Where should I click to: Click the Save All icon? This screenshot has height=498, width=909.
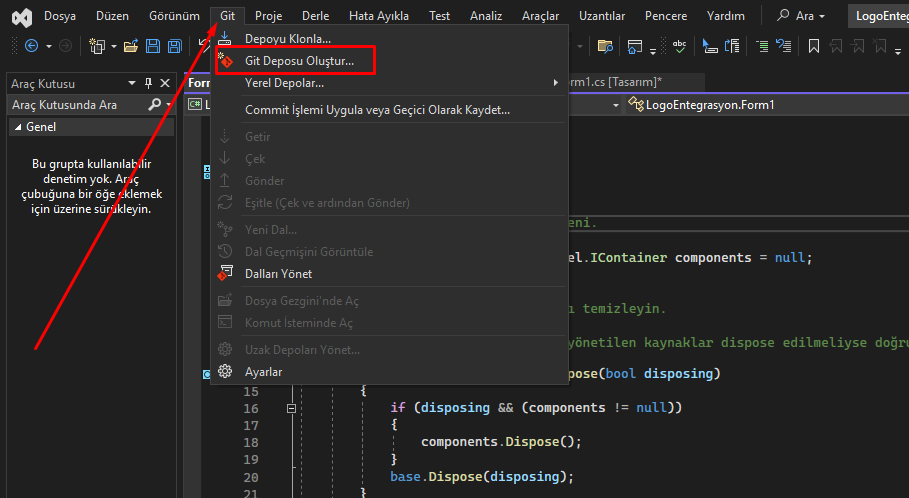click(x=174, y=46)
